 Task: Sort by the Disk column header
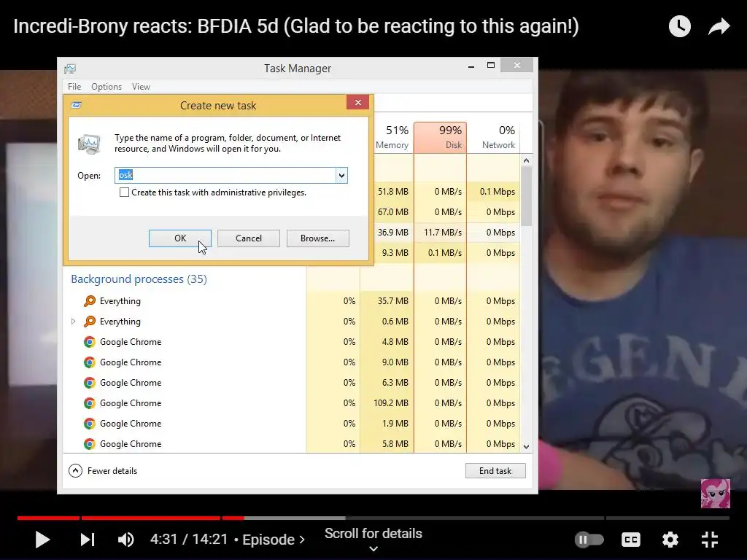coord(440,137)
